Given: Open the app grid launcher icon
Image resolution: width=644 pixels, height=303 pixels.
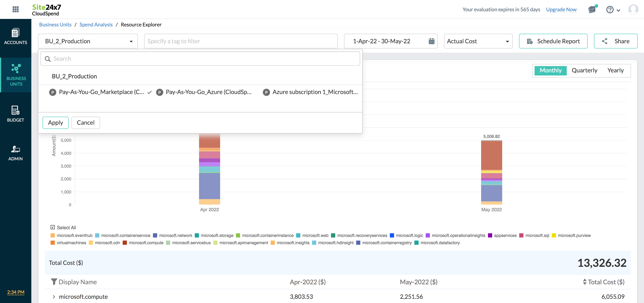Looking at the screenshot, I should 16,9.
